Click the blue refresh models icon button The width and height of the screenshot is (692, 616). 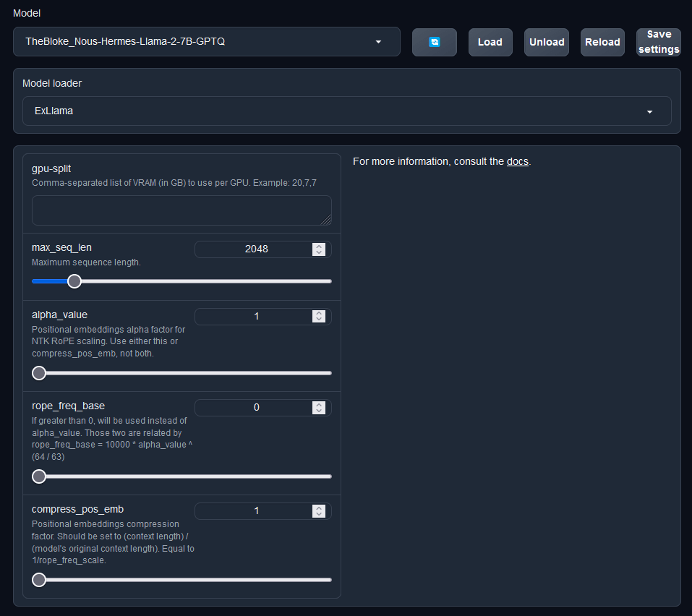pos(435,42)
